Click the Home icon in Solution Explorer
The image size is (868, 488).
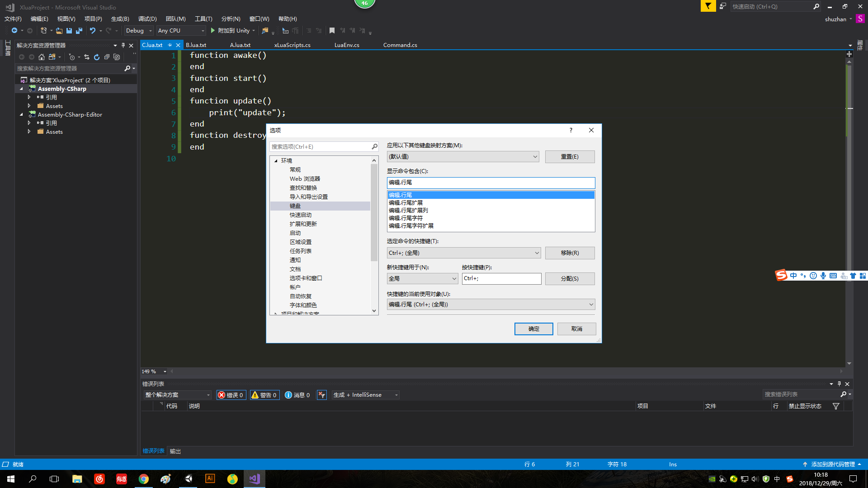pyautogui.click(x=42, y=57)
